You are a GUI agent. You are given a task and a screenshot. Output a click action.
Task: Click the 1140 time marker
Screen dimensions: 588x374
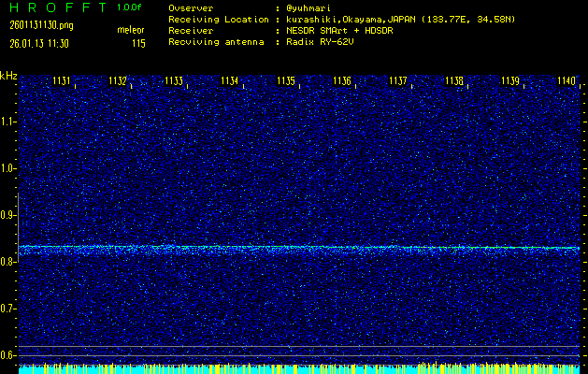point(566,81)
